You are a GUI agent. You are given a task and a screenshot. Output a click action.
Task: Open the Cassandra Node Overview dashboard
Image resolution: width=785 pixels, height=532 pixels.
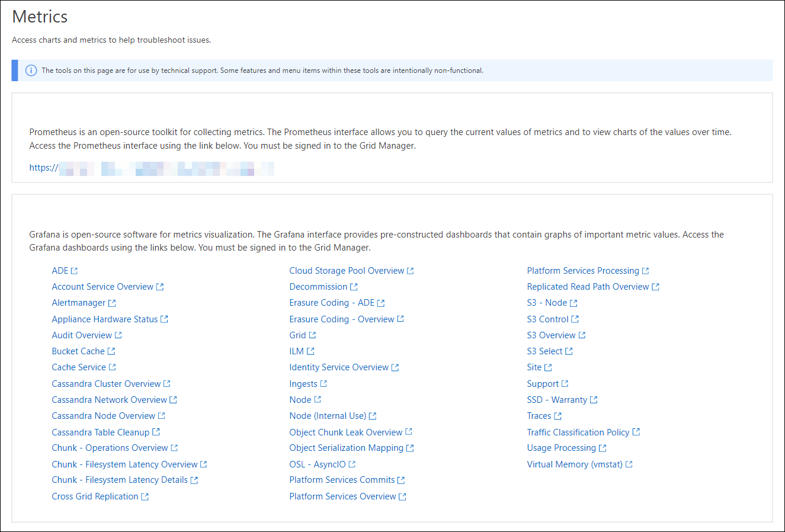[104, 416]
